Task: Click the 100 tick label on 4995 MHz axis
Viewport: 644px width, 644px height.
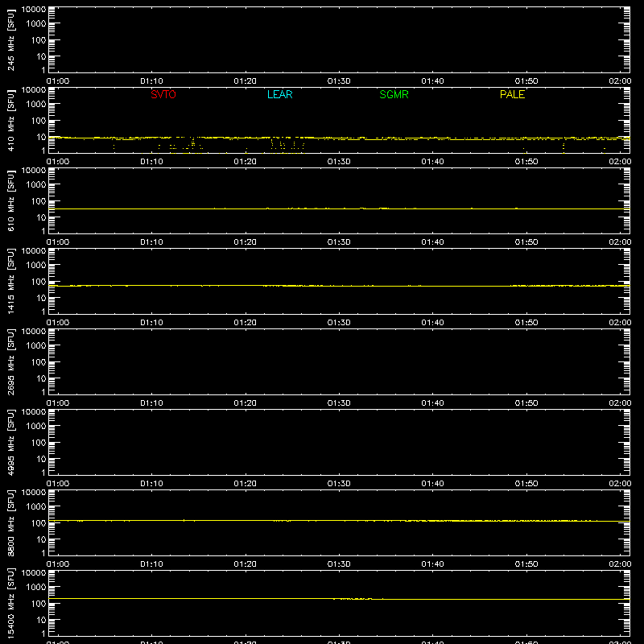Action: pyautogui.click(x=39, y=443)
